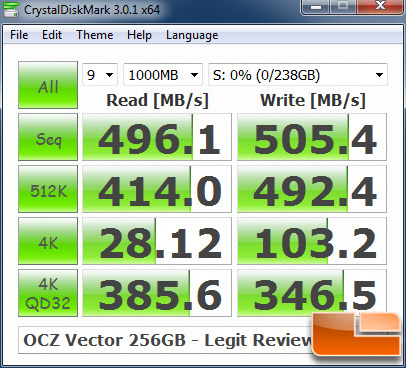This screenshot has height=368, width=406.
Task: Open the Edit menu
Action: 52,35
